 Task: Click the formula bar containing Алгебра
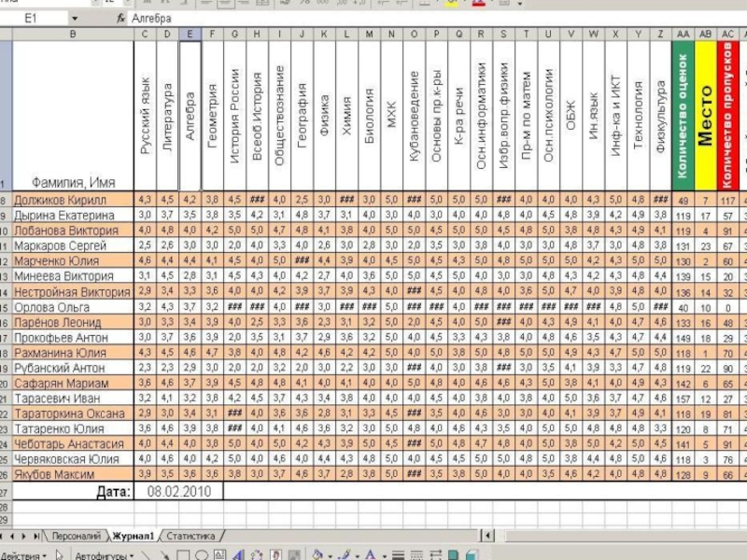click(x=438, y=19)
